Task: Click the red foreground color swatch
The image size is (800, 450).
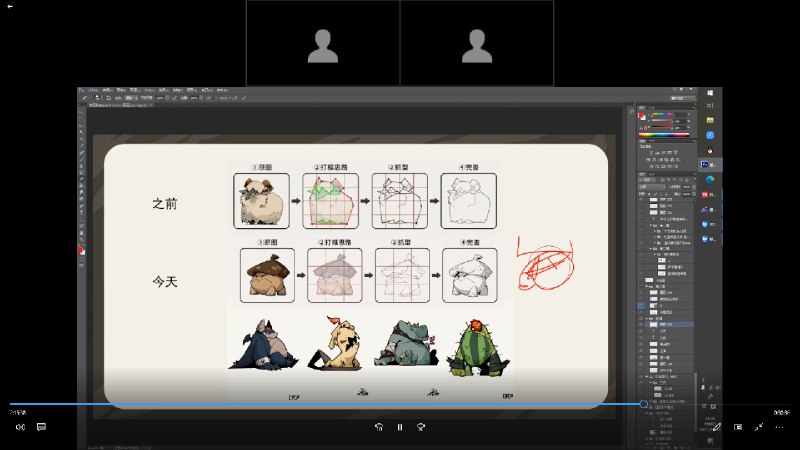Action: (81, 250)
